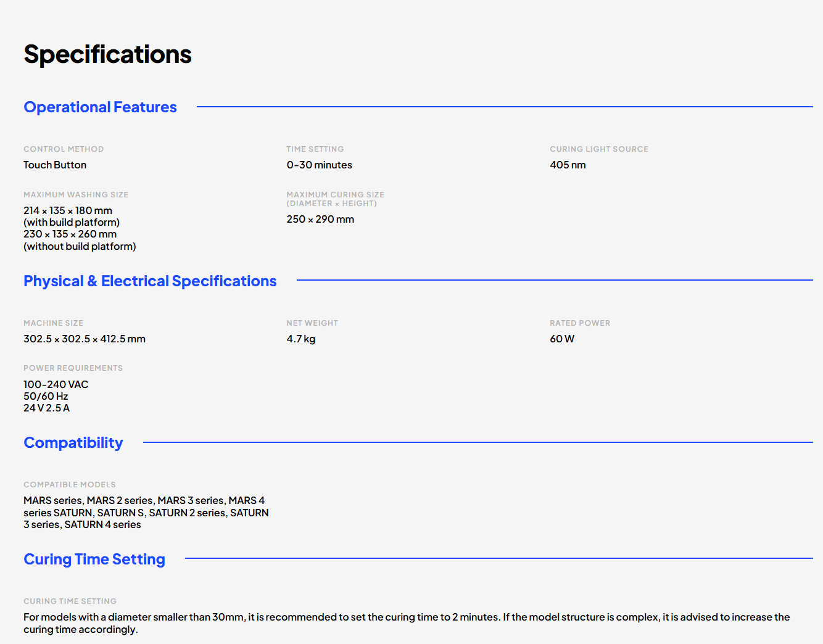Click the Maximum Washing Size label
Screen dimensions: 823x644
point(76,195)
